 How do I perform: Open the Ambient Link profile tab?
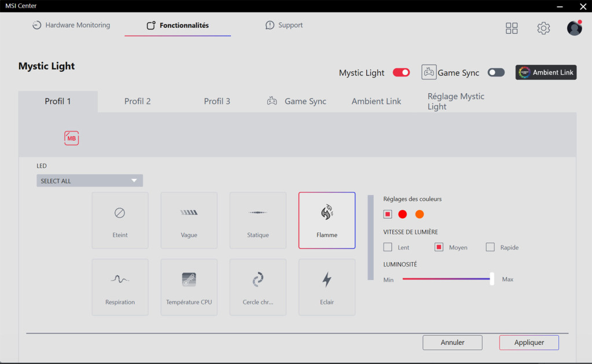(x=376, y=101)
